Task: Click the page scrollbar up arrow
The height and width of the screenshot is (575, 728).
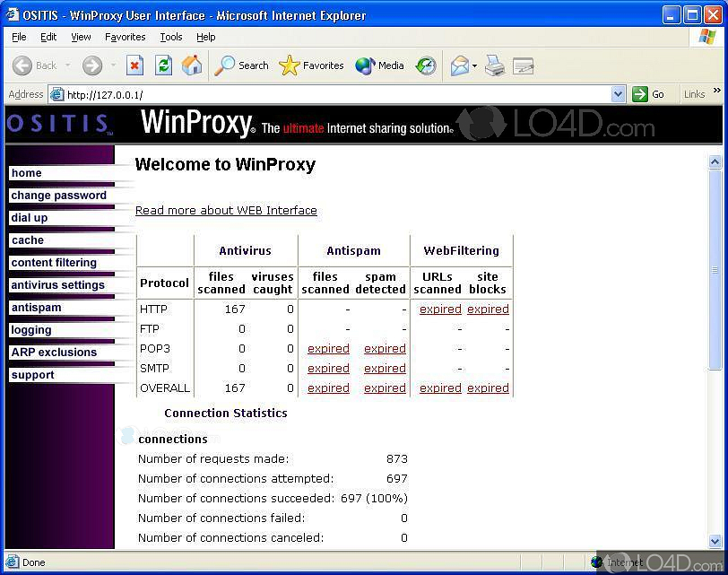Action: click(x=715, y=161)
